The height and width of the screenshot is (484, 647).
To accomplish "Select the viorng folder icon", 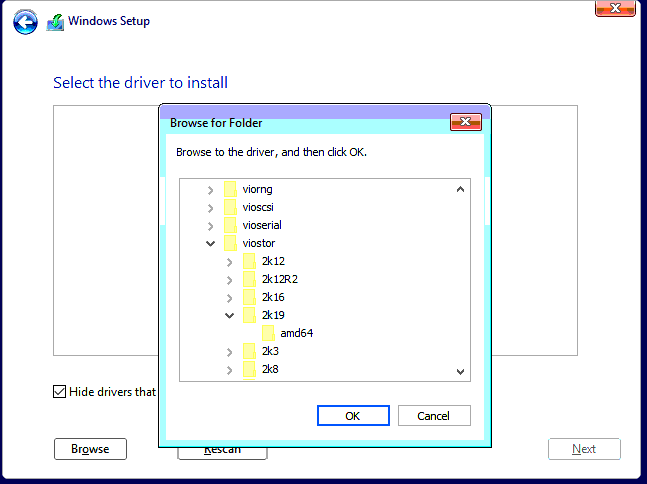I will tap(230, 189).
